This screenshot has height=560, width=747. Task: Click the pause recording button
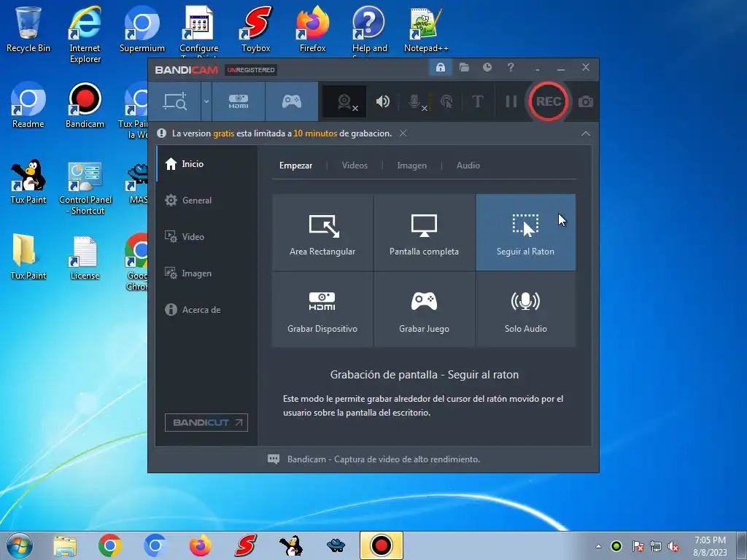[511, 101]
